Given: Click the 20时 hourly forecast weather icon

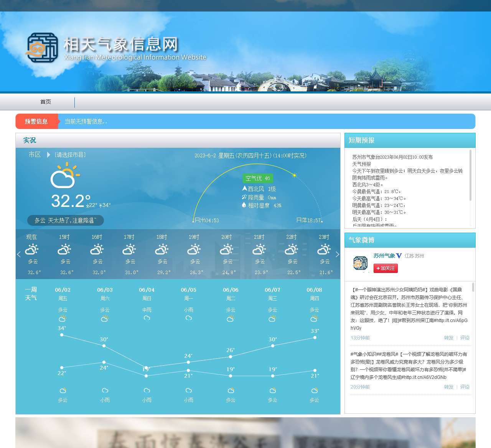Looking at the screenshot, I should pos(227,250).
